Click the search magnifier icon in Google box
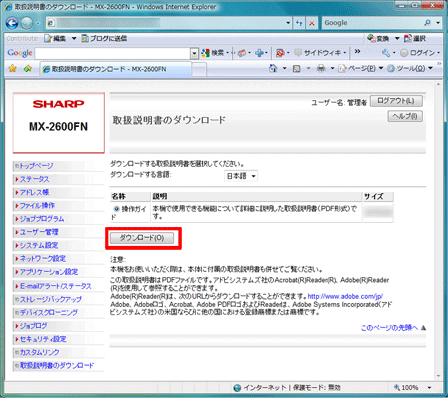This screenshot has height=398, width=448. pos(427,23)
